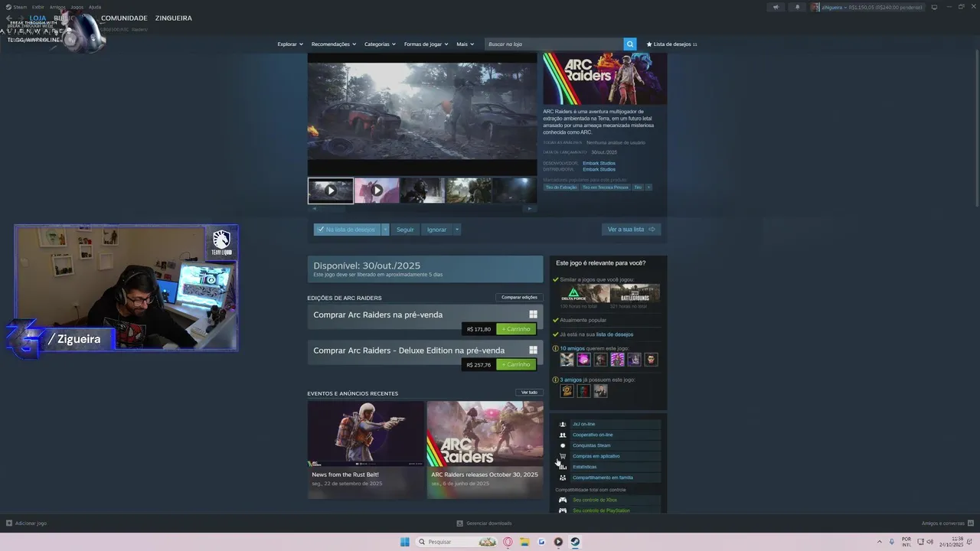980x551 pixels.
Task: Click first Embark Studios developer link
Action: [599, 163]
